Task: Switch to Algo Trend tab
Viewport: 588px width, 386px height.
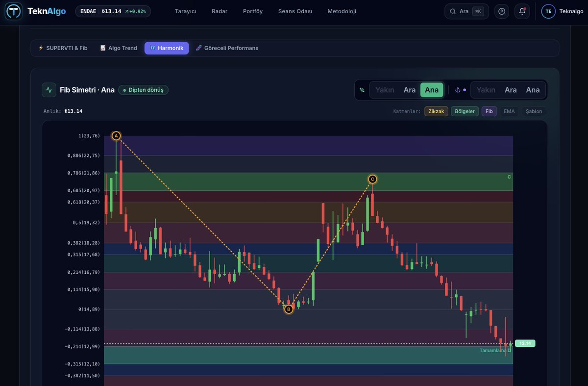Action: pos(119,48)
